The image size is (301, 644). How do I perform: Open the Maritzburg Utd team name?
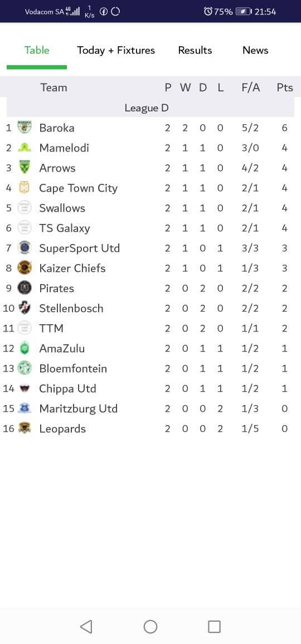(x=79, y=409)
